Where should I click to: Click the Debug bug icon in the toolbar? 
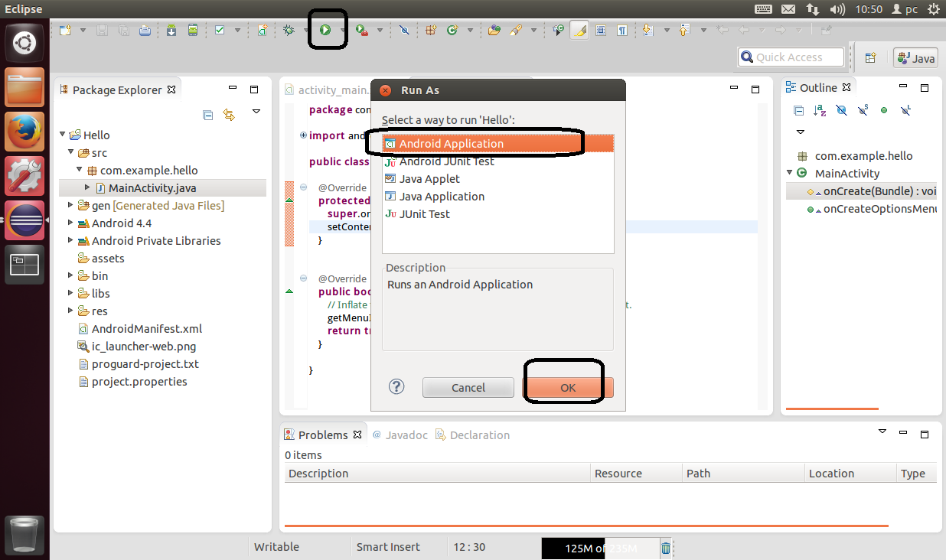pyautogui.click(x=289, y=30)
